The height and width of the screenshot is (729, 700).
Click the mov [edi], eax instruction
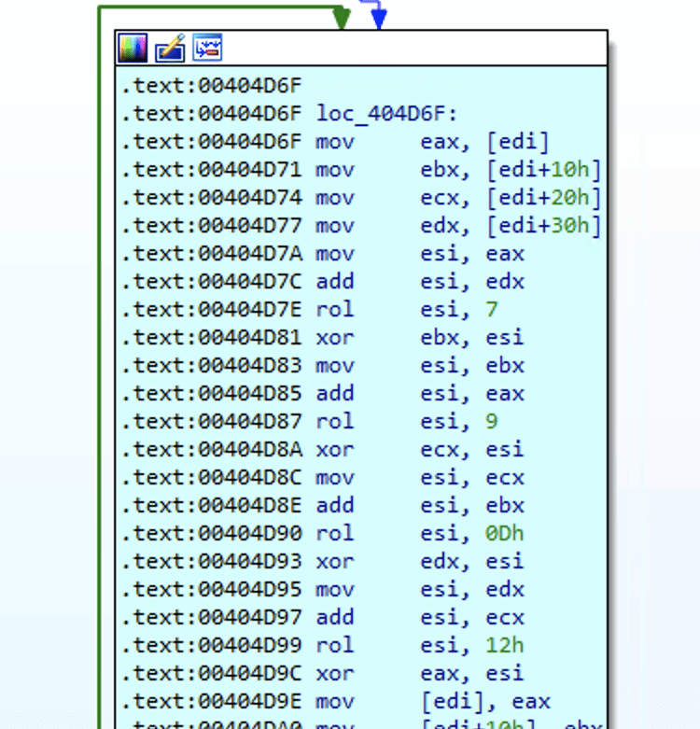[433, 702]
